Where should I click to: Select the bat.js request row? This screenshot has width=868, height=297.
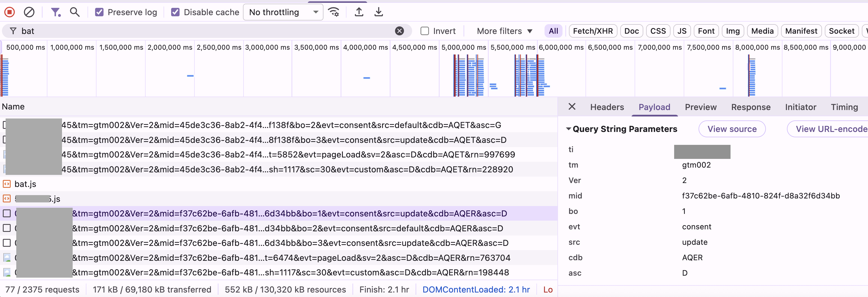pos(25,184)
